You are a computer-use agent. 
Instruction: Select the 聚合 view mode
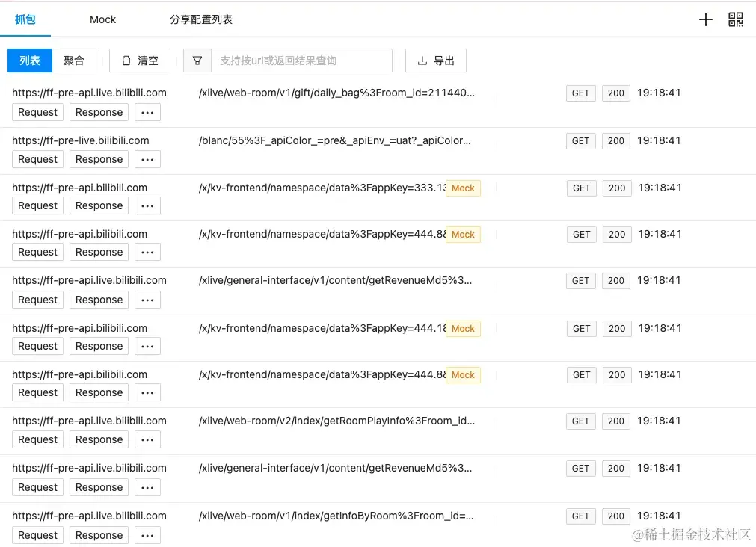(74, 61)
